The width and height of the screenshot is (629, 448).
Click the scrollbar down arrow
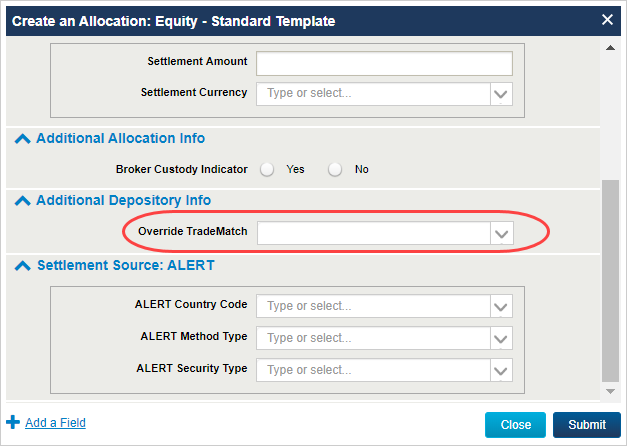(x=611, y=390)
